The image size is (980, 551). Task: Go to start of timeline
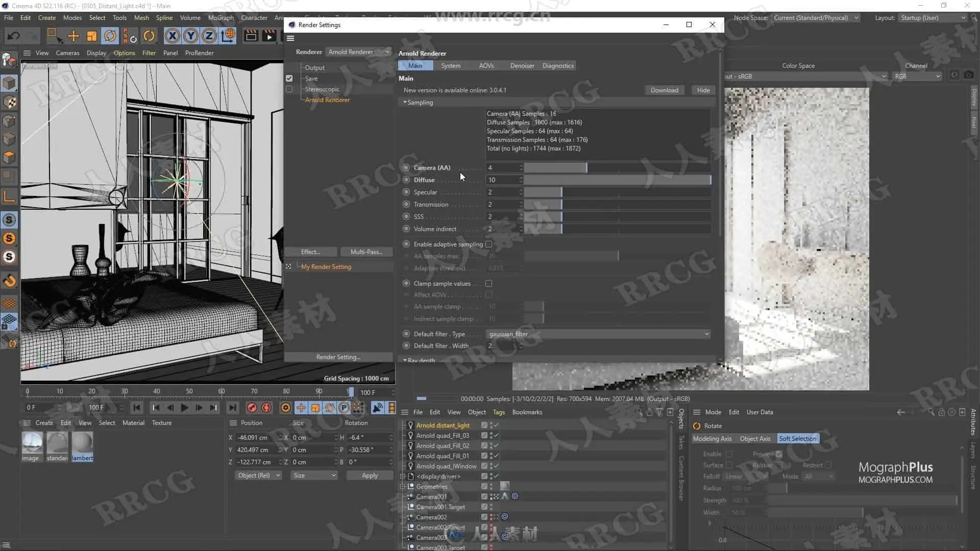point(136,408)
